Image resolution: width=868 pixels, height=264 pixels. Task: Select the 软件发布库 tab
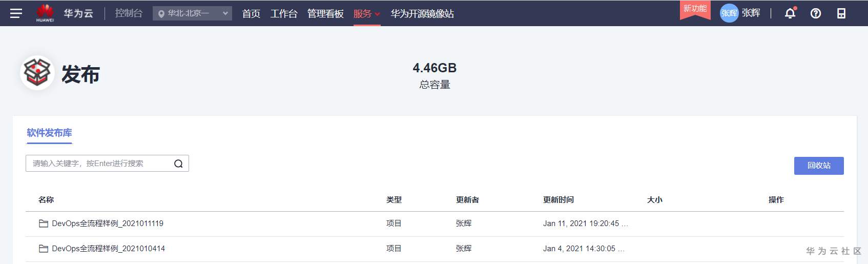[49, 133]
